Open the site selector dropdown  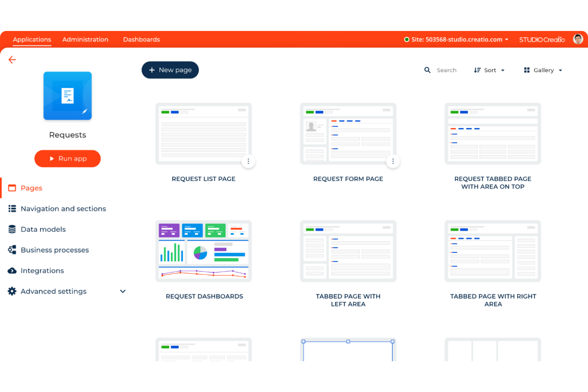507,39
